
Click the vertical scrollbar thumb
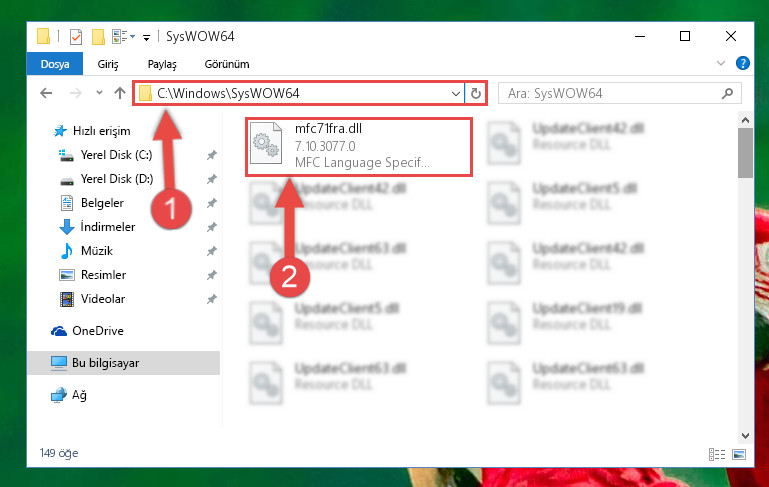tap(745, 153)
